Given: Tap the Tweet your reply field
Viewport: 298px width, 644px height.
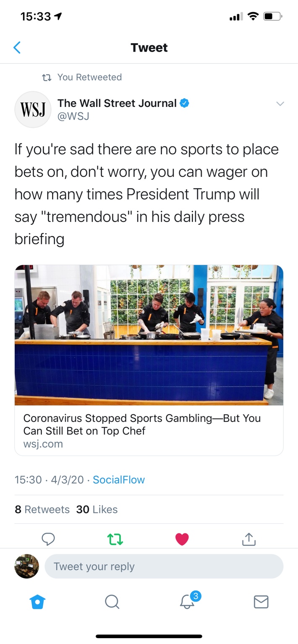Looking at the screenshot, I should click(x=164, y=566).
